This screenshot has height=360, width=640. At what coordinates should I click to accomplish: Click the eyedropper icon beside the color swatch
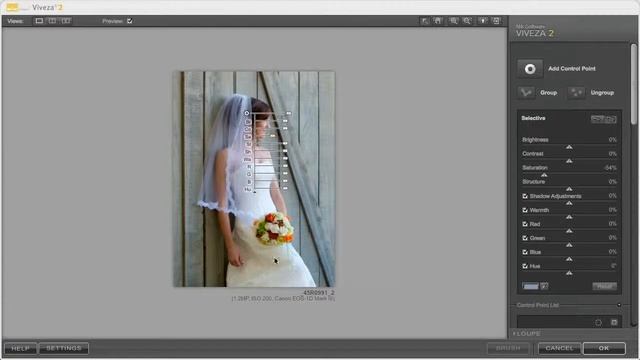(544, 286)
